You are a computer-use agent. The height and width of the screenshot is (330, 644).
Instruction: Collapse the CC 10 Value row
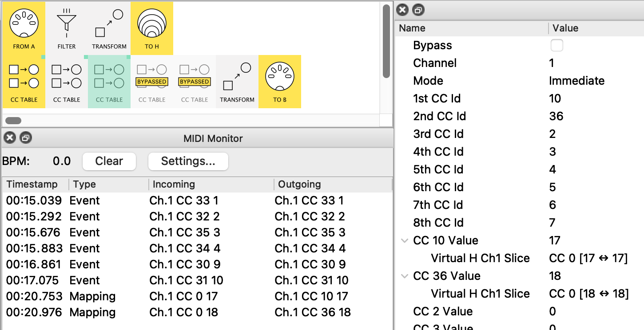405,241
